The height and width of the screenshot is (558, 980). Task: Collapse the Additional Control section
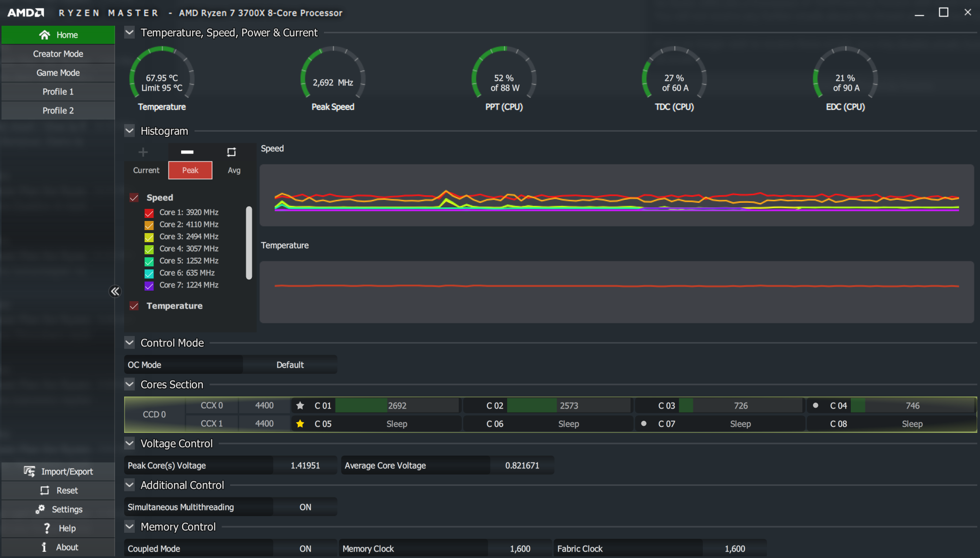[130, 485]
